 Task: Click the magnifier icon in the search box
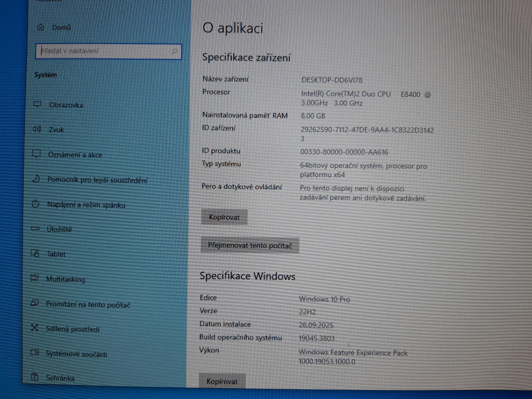point(174,51)
